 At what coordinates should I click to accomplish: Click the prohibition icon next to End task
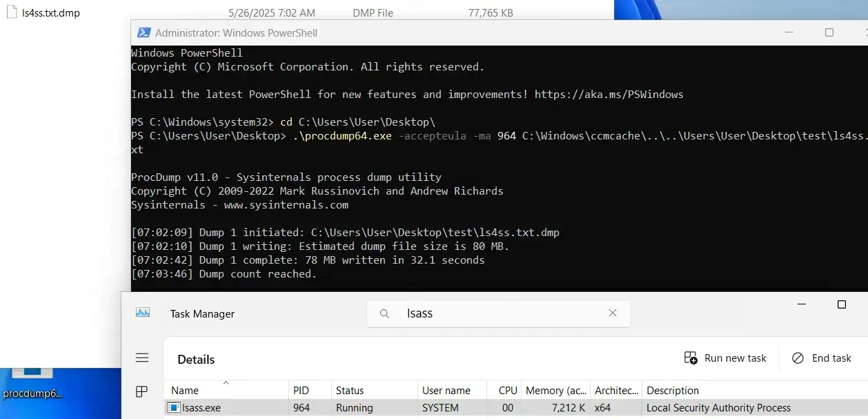tap(798, 358)
